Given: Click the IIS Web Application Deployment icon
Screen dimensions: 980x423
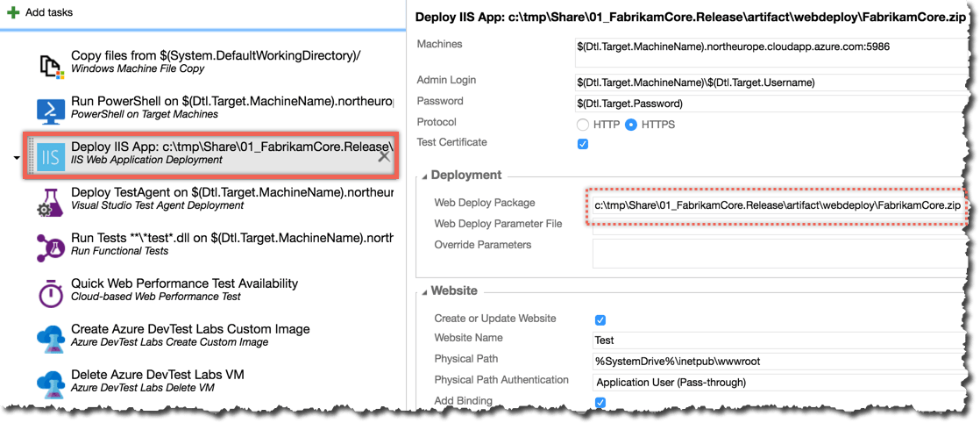Looking at the screenshot, I should click(x=50, y=156).
